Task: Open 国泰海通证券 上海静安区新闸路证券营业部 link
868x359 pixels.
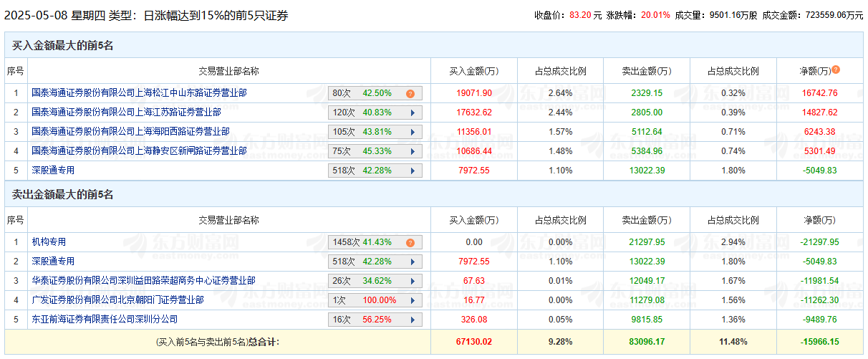Action: tap(139, 151)
